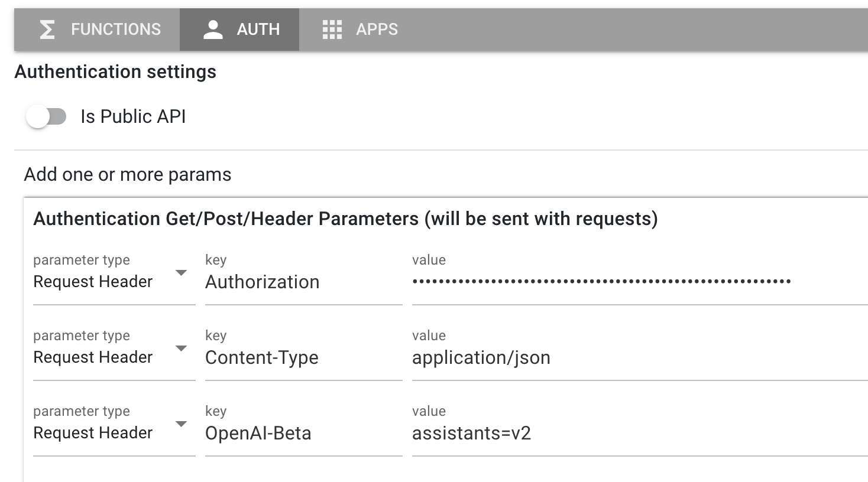Click the Is Public API label
868x482 pixels.
[x=133, y=117]
